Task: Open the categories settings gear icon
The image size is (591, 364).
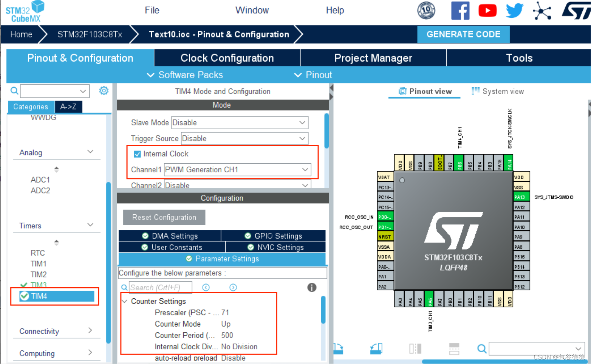Action: coord(104,91)
